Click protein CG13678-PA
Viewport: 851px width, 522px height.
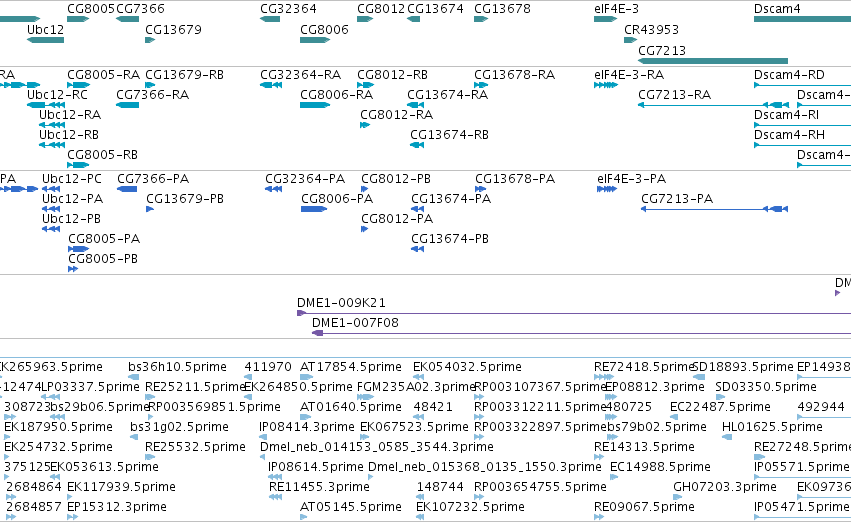tap(515, 179)
